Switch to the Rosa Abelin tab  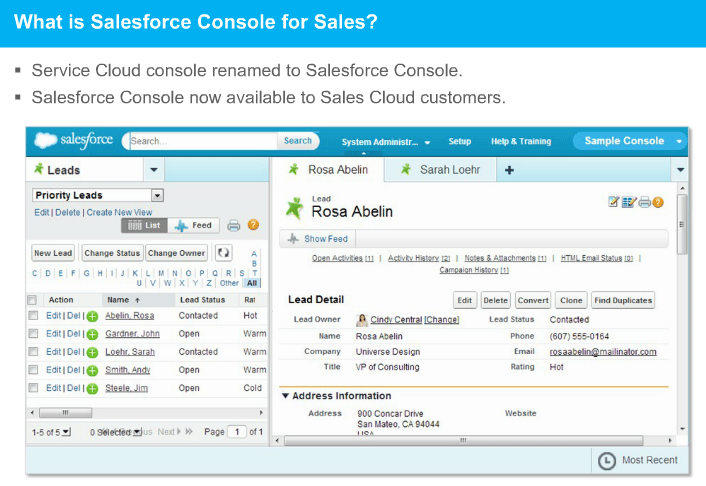[x=329, y=169]
